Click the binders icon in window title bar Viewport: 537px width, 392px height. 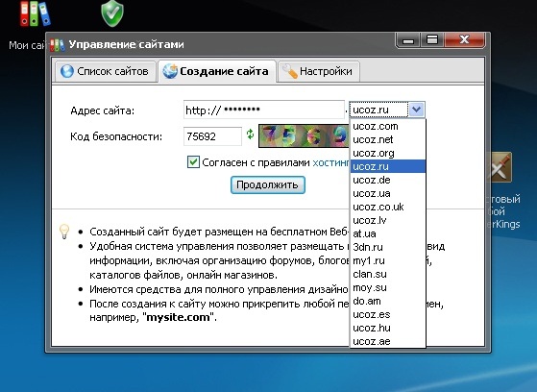[57, 45]
